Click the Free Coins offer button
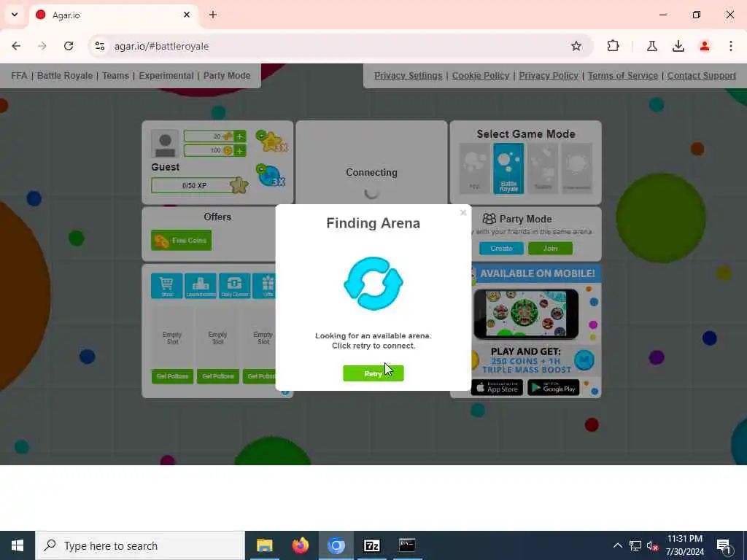 tap(182, 241)
